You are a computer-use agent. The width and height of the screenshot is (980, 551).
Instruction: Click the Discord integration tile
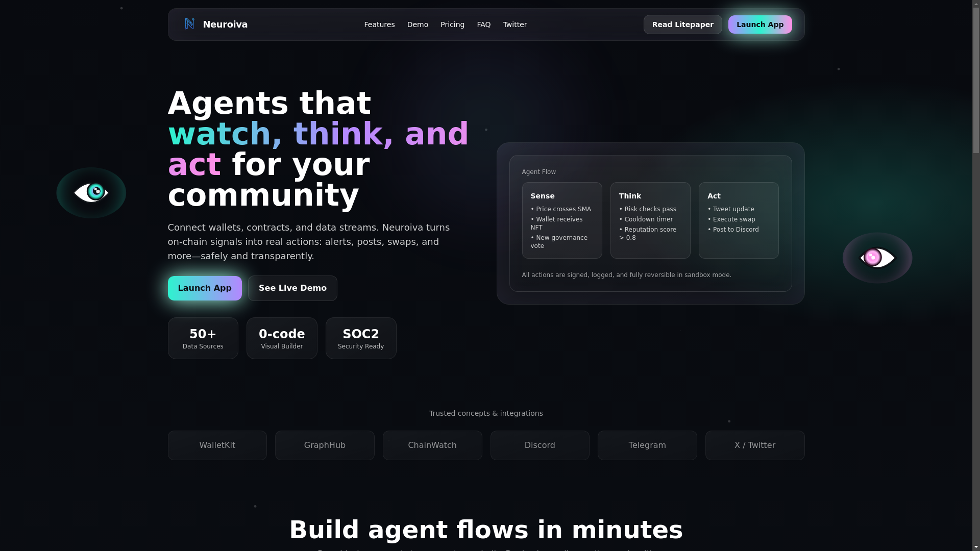540,445
